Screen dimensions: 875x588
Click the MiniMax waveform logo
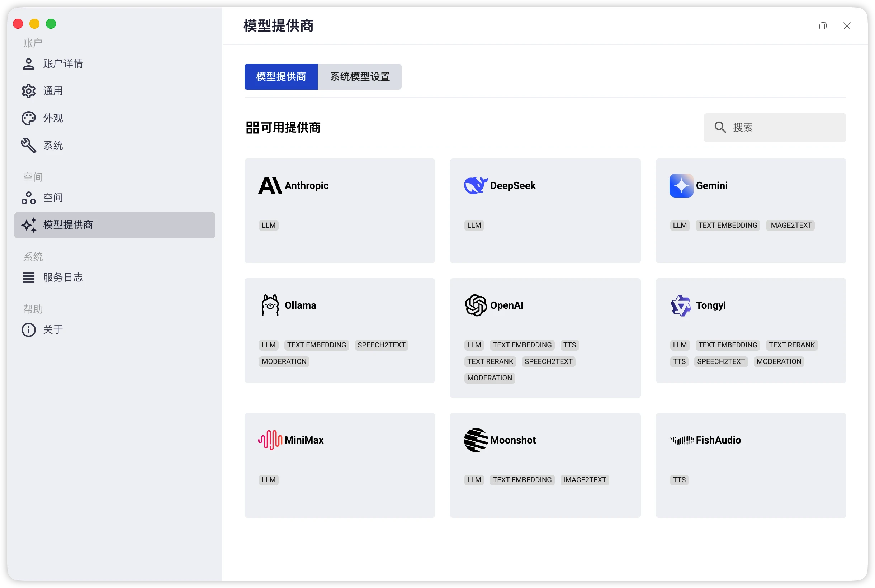[270, 440]
